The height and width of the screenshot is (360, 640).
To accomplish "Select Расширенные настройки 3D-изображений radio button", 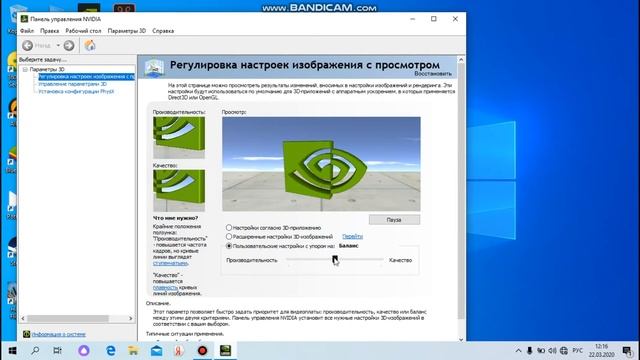I will coord(229,237).
